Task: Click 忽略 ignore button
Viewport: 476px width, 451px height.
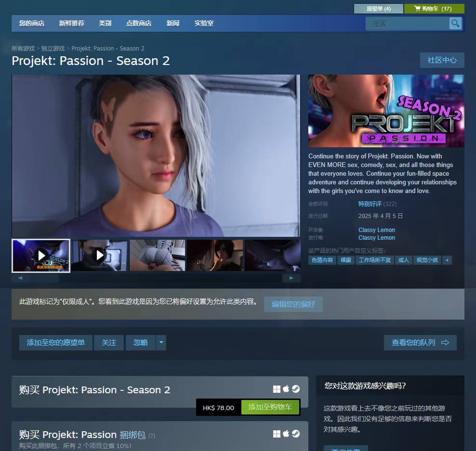Action: (141, 343)
